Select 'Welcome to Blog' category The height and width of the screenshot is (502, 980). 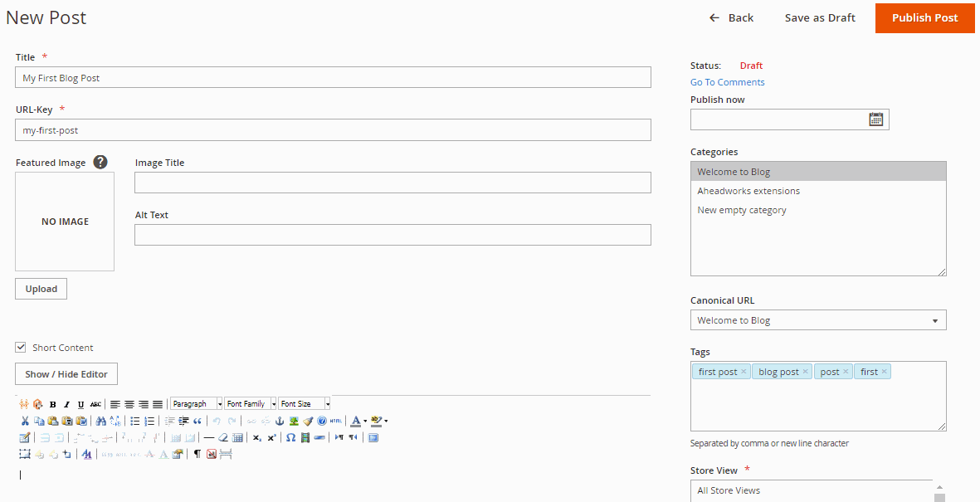coord(818,171)
